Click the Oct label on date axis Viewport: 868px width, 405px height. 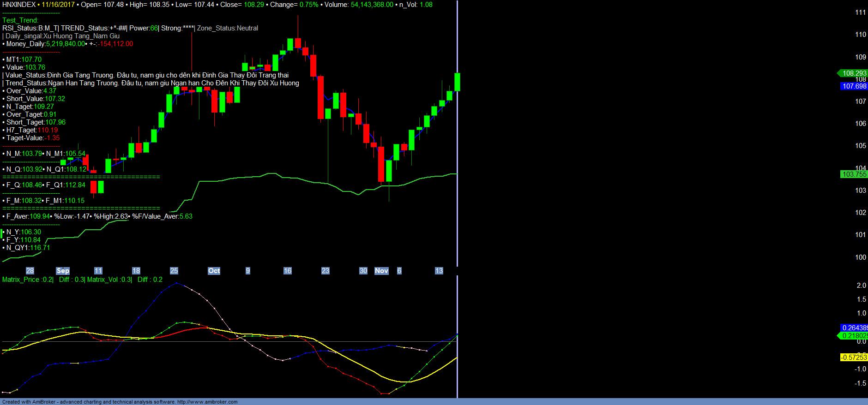tap(214, 271)
